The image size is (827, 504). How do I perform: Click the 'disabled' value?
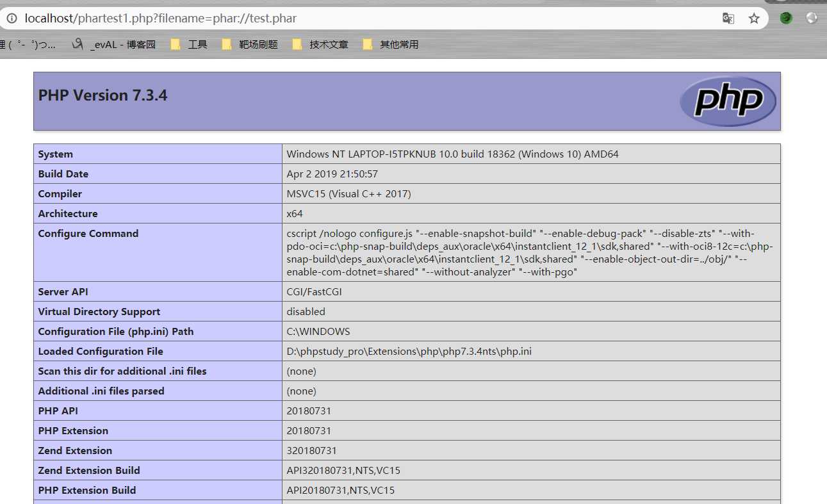[x=306, y=312]
